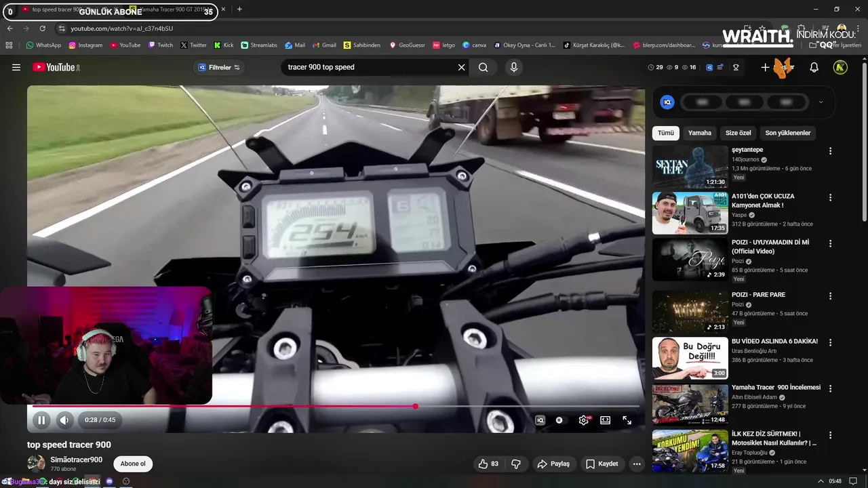
Task: Open the Streamlabs bookmark
Action: 259,45
